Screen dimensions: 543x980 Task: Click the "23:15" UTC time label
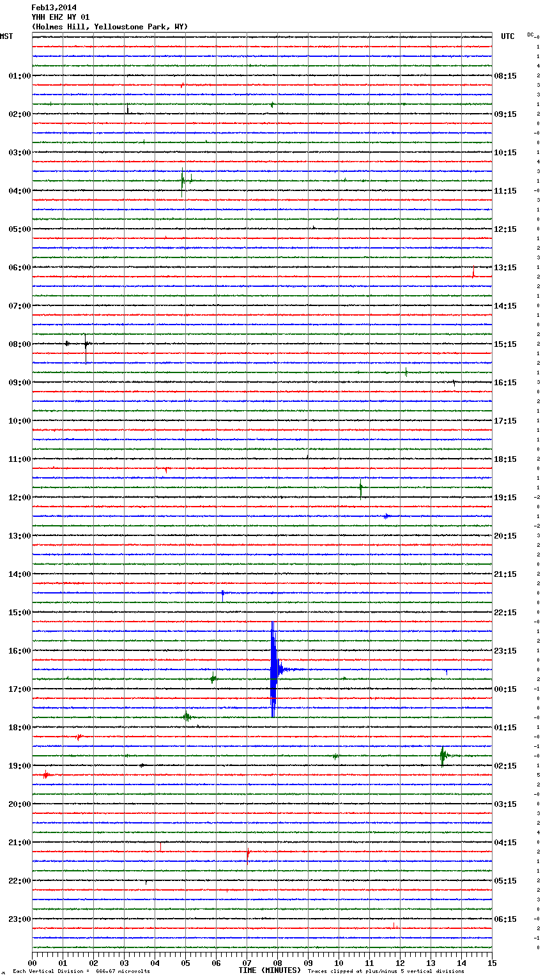coord(505,651)
